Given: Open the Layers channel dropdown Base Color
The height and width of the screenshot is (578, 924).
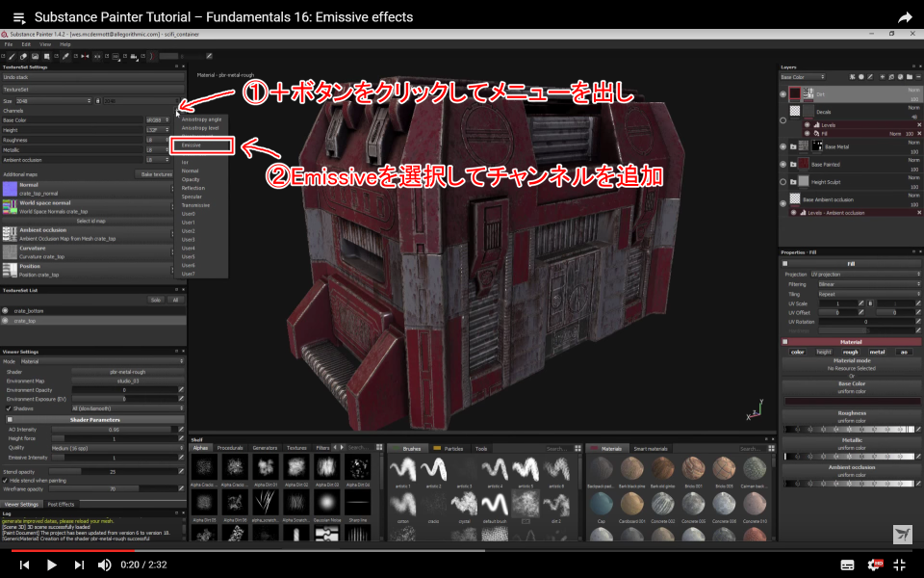Looking at the screenshot, I should (x=802, y=77).
